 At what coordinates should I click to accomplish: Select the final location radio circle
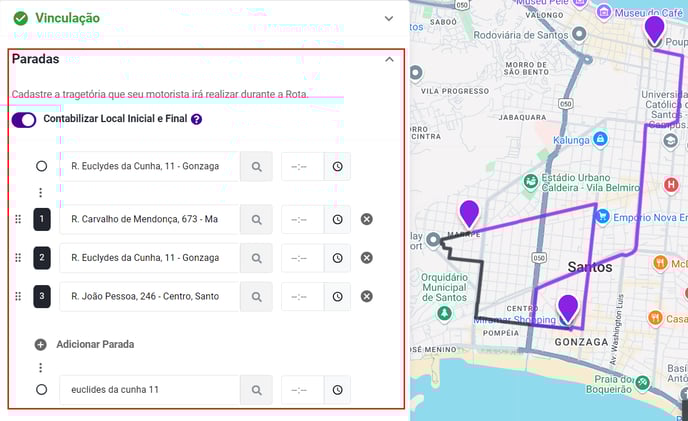tap(41, 389)
